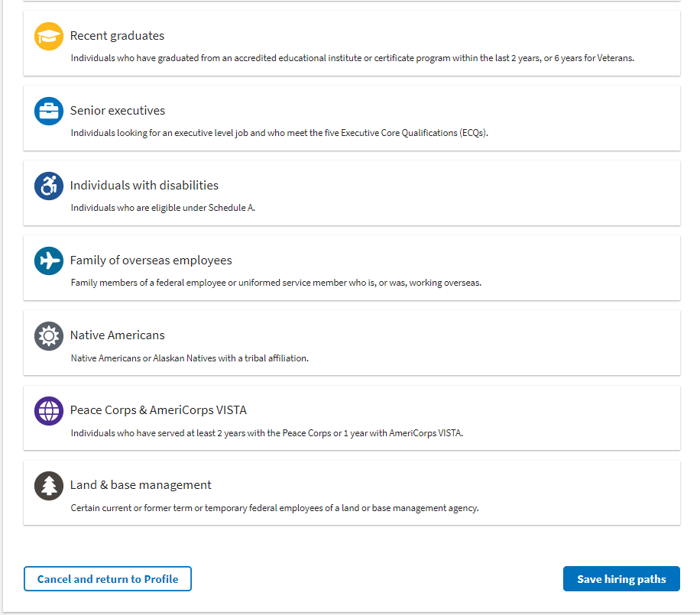Click the land or base management agency description
The width and height of the screenshot is (700, 615).
tap(274, 508)
